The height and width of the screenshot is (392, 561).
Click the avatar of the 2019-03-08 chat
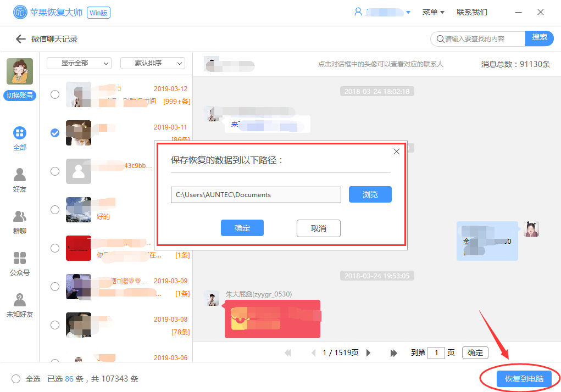[79, 325]
